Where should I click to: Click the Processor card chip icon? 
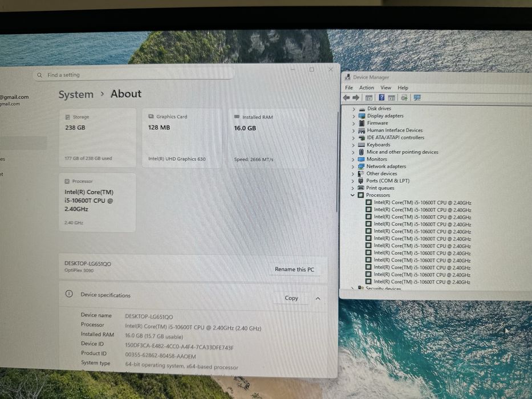pos(67,181)
